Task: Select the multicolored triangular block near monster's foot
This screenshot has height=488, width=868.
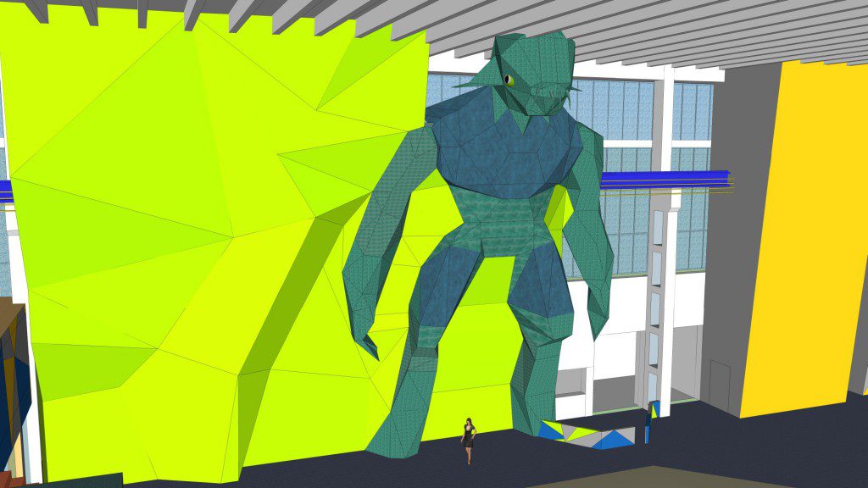Action: coord(587,434)
